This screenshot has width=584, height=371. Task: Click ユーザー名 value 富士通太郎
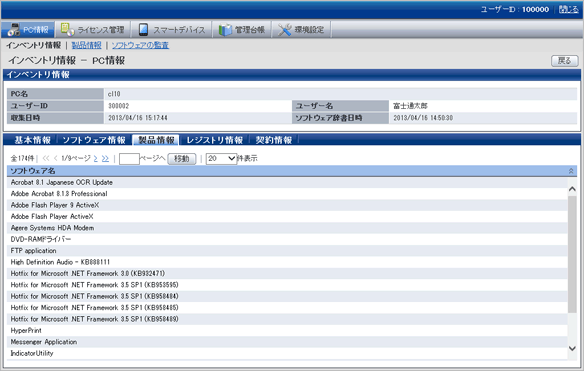click(x=410, y=106)
